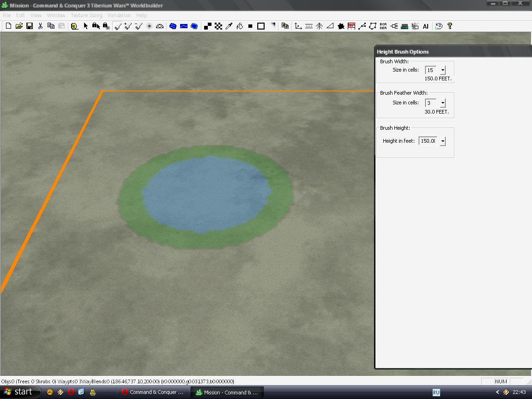Open the teams people icon

tap(405, 26)
